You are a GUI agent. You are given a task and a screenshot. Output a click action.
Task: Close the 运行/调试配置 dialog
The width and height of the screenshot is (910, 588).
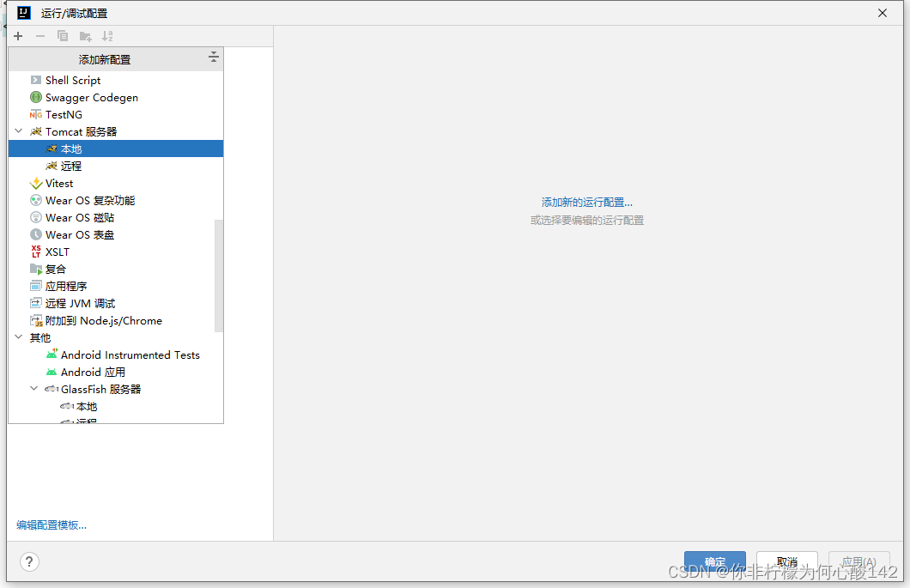[883, 13]
